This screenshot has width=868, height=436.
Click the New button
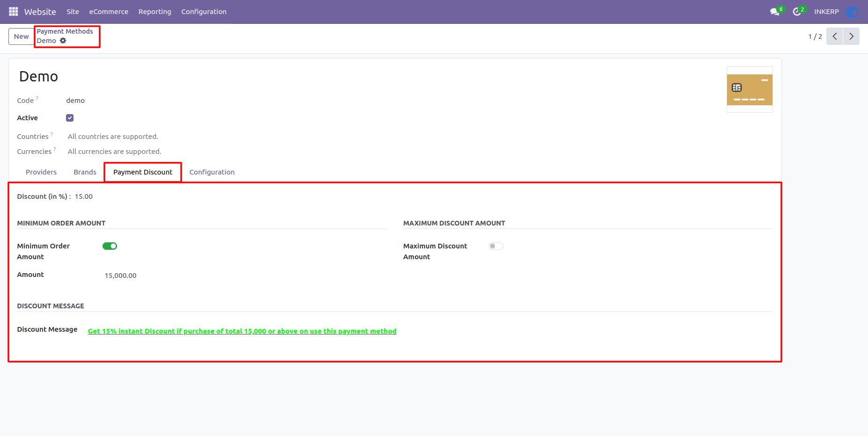21,36
